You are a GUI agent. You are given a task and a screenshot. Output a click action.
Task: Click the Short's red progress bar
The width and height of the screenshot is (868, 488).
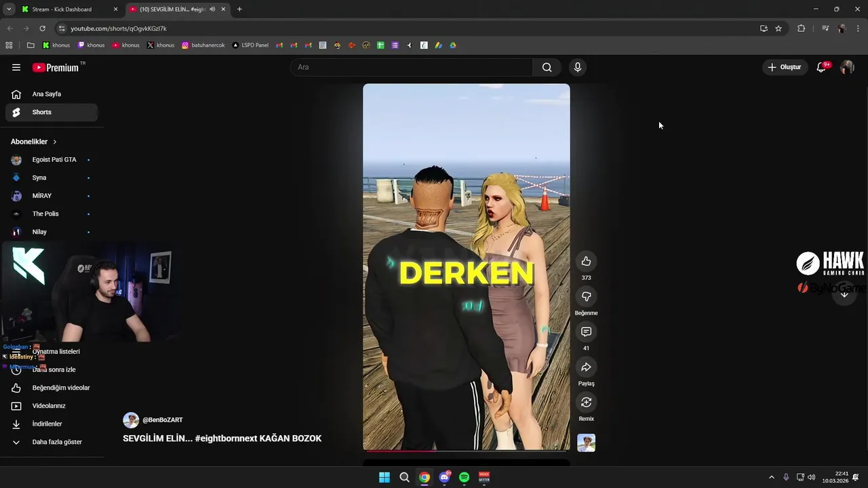pos(467,450)
